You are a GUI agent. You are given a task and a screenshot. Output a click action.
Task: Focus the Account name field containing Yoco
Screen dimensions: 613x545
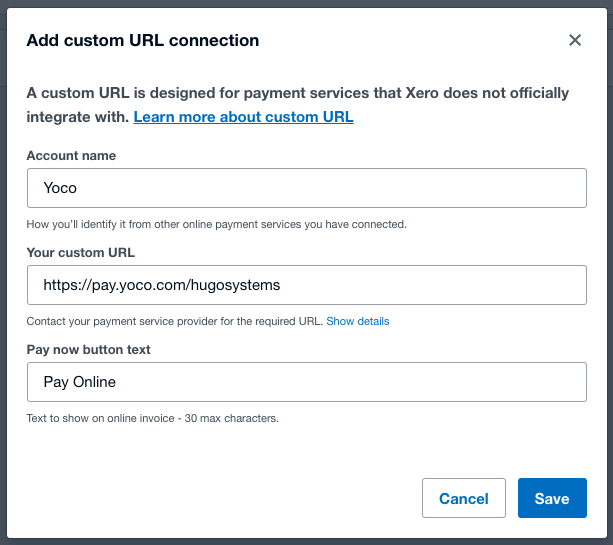(306, 187)
